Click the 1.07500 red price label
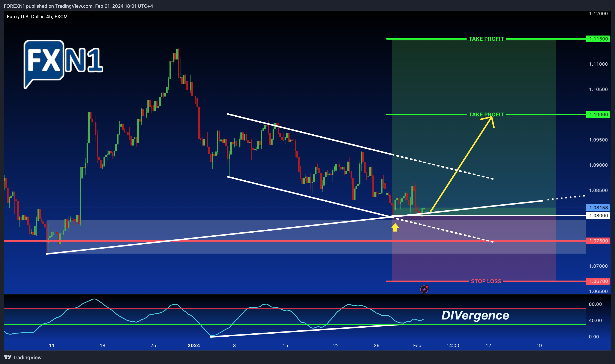 click(598, 241)
